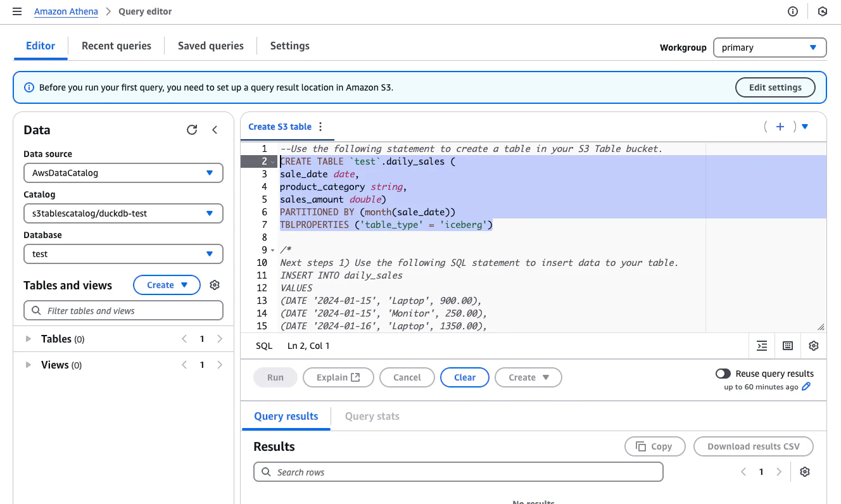Copy the query results
The image size is (841, 504).
(x=655, y=446)
